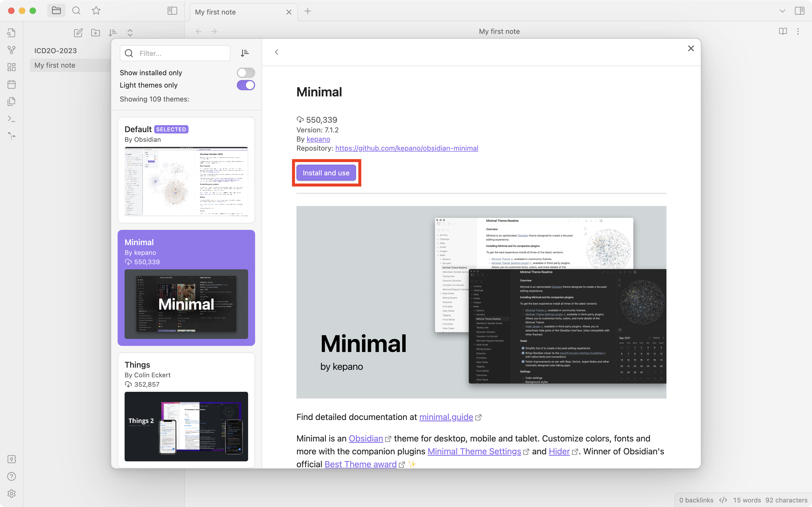Select the Default theme tab item
Screen dimensions: 812x507
tap(186, 170)
